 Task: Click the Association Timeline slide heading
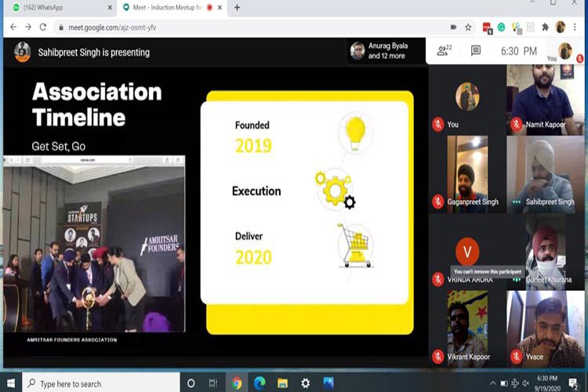coord(96,104)
